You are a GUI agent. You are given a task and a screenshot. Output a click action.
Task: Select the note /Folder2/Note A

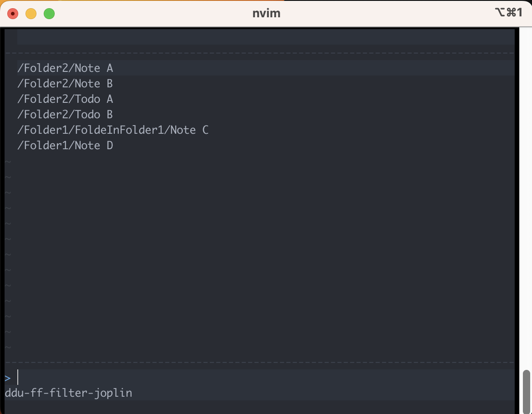click(x=65, y=68)
